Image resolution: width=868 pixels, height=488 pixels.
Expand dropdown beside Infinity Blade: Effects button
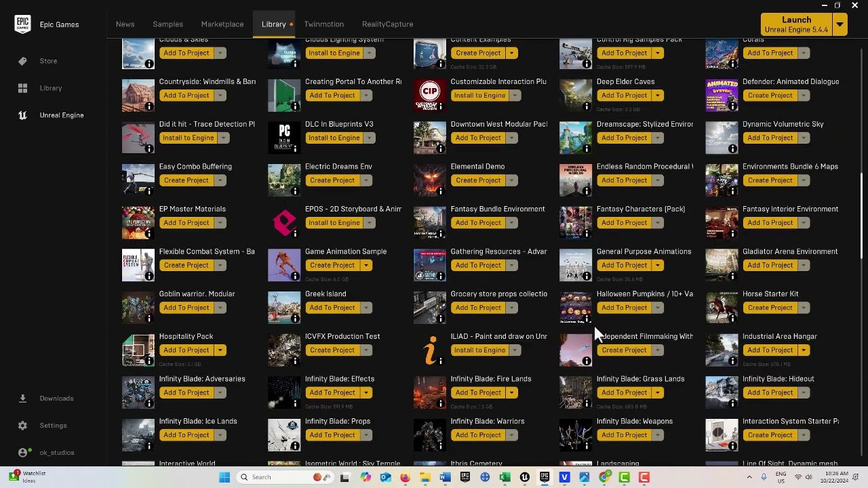[366, 392]
